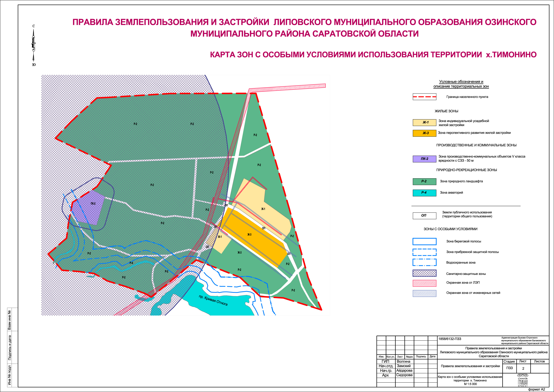The height and width of the screenshot is (392, 554).
Task: Click the Р-2 green legend swatch
Action: click(424, 181)
